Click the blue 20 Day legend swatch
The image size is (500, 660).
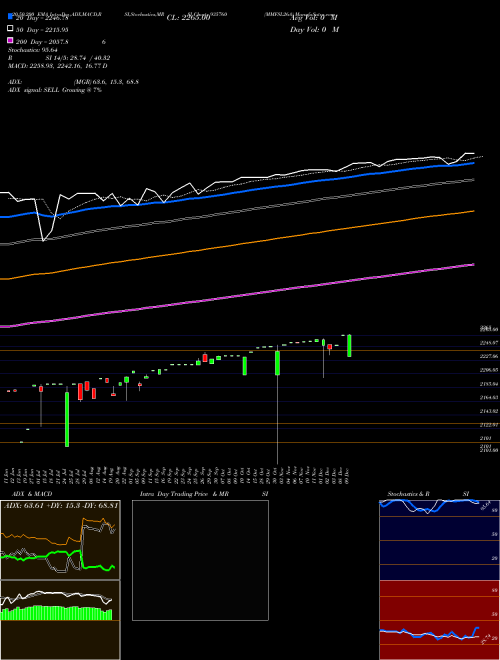pos(10,17)
